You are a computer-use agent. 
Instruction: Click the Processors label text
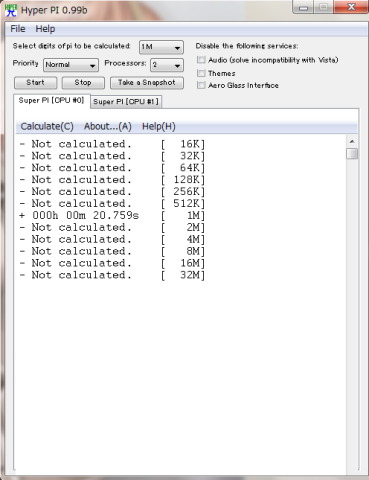(x=125, y=63)
